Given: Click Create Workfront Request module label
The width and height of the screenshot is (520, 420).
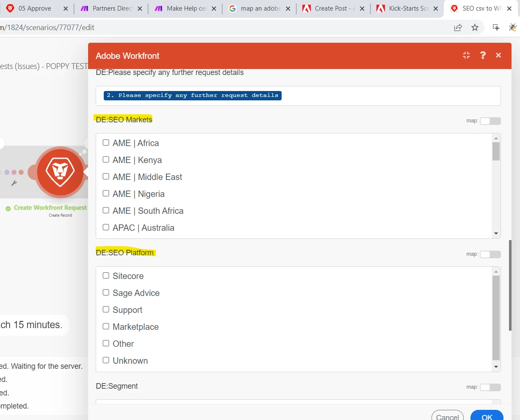Looking at the screenshot, I should 50,208.
